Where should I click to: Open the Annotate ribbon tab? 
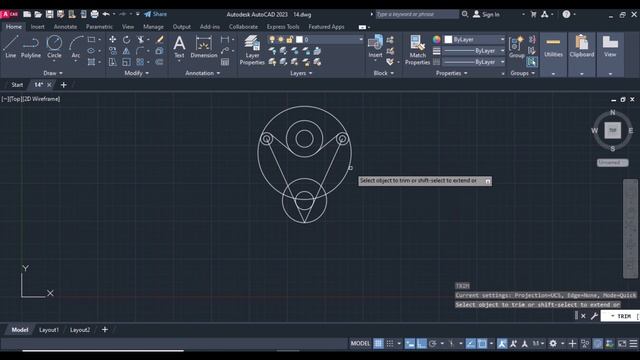coord(65,27)
